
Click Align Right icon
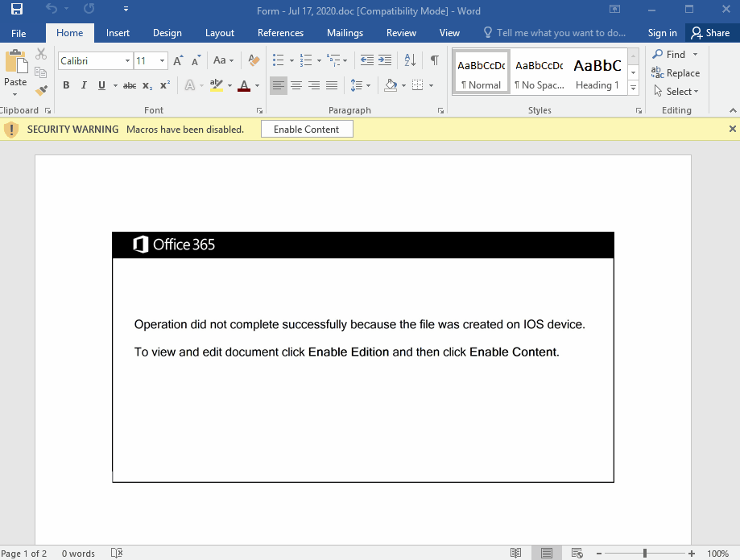pyautogui.click(x=314, y=85)
